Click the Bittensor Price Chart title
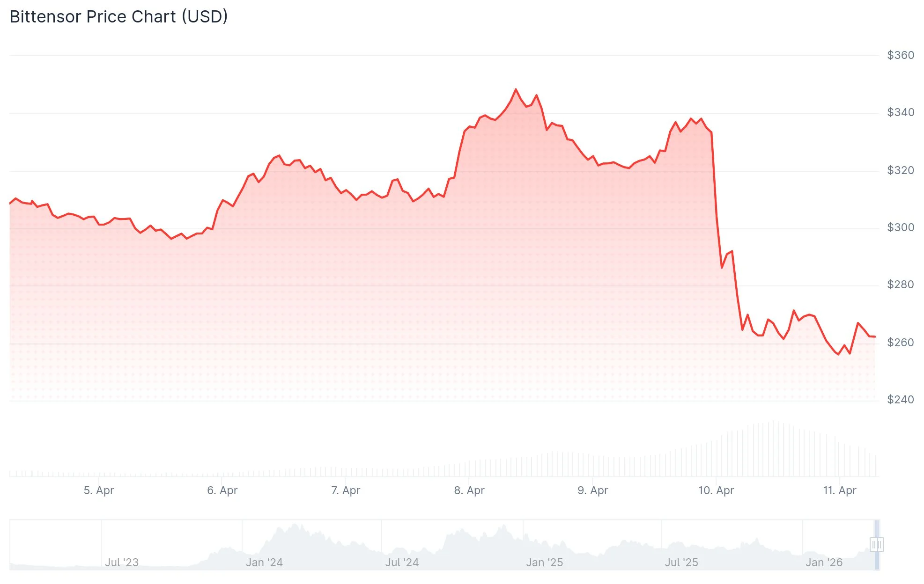This screenshot has height=584, width=924. click(118, 17)
